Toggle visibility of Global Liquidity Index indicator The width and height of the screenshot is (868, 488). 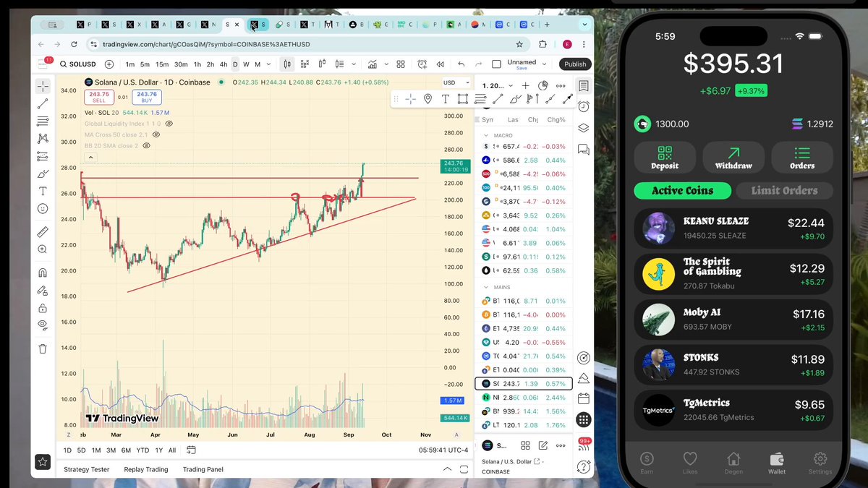point(168,124)
